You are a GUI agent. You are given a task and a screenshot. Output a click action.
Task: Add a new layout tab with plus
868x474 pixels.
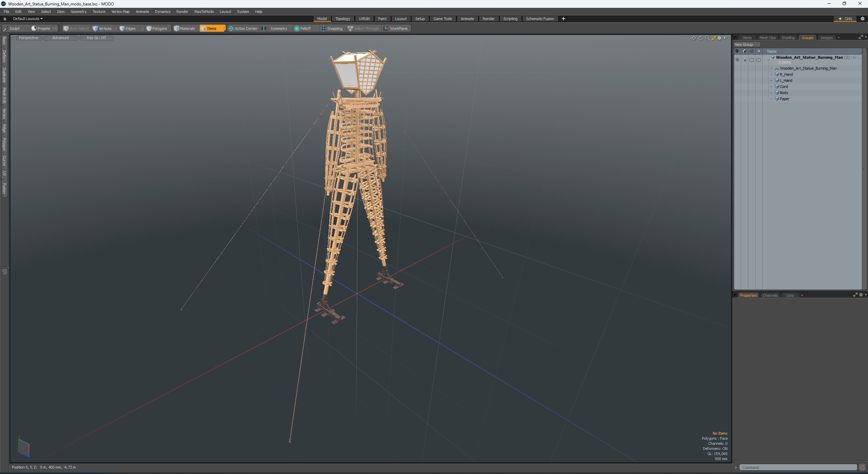[563, 19]
